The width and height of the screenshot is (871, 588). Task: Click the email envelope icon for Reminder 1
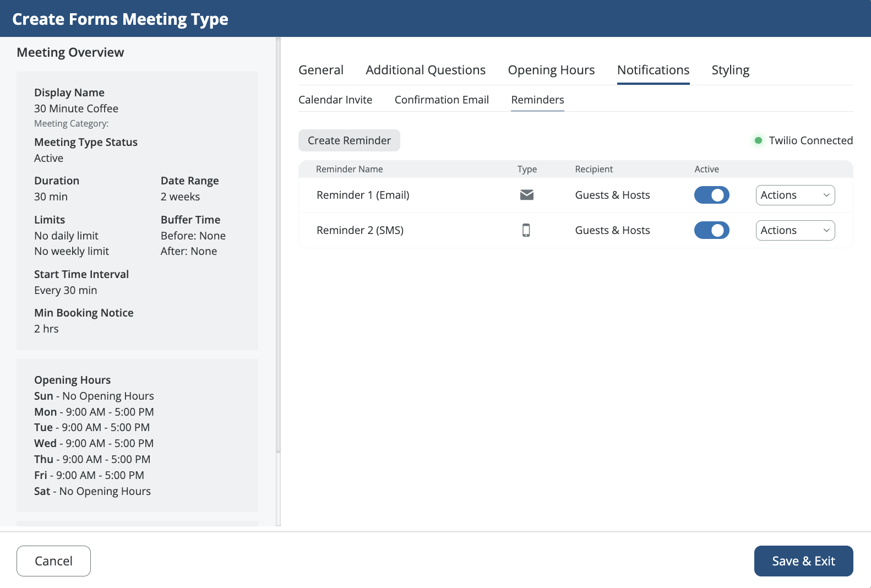pyautogui.click(x=526, y=195)
